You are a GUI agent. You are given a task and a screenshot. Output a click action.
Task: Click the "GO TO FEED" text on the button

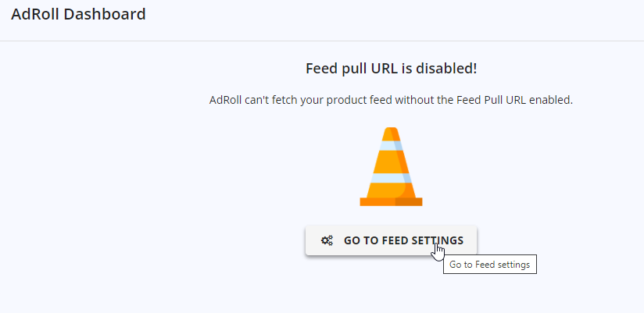(374, 240)
